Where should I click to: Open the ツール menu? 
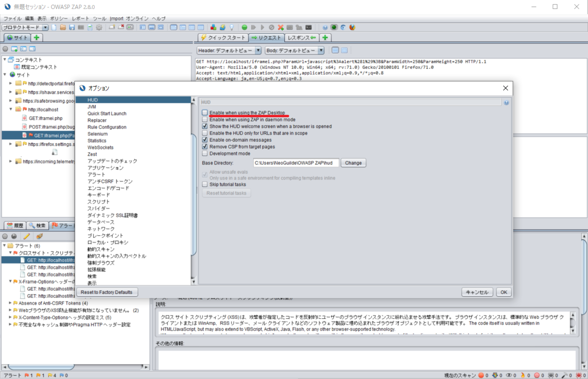coord(99,18)
